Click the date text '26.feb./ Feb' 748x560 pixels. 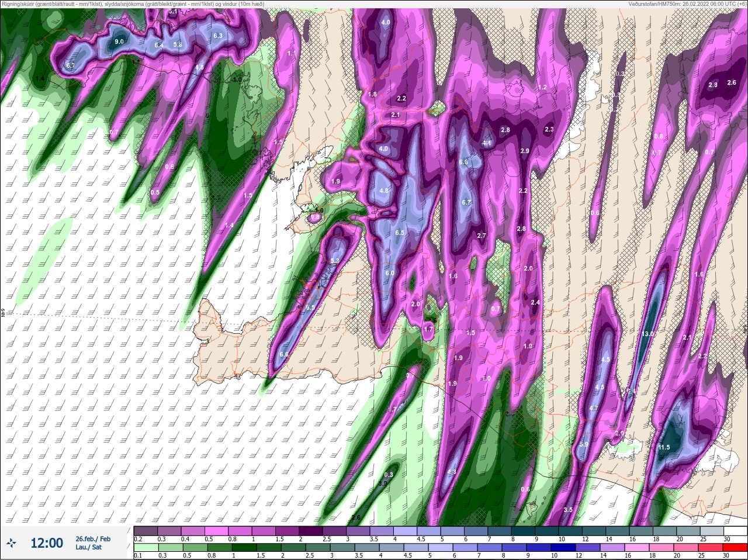coord(93,539)
